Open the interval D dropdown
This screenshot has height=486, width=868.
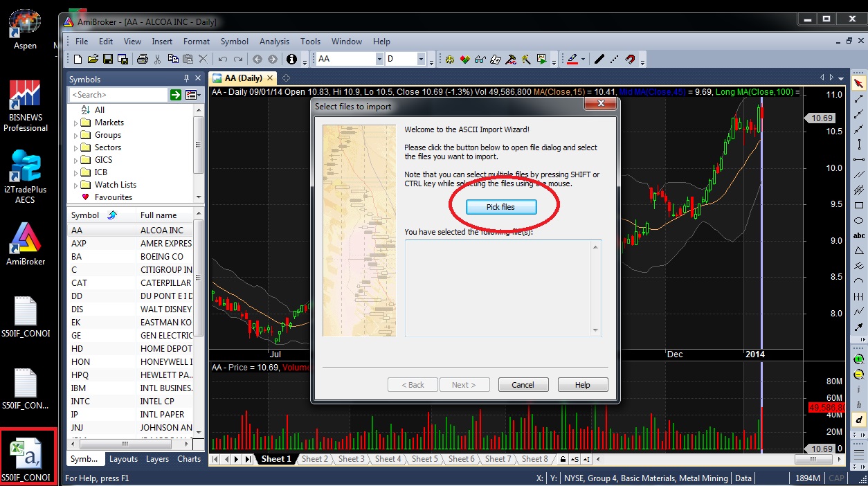(x=422, y=60)
